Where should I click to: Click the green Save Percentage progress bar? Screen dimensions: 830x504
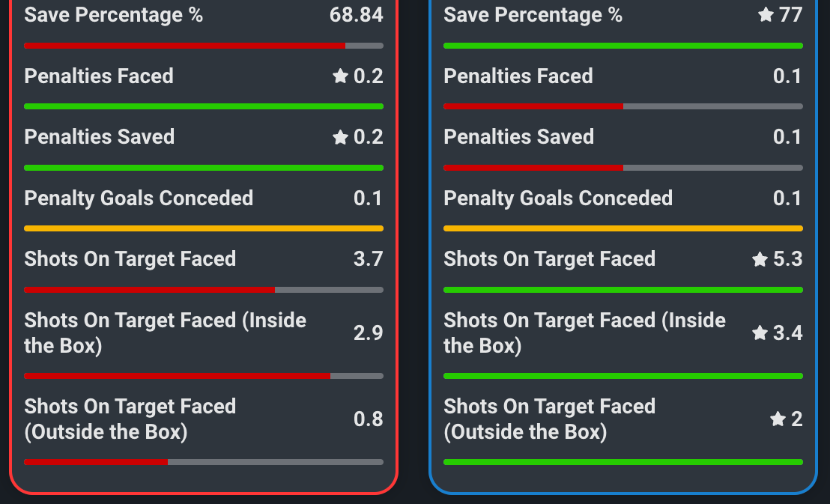[x=623, y=45]
